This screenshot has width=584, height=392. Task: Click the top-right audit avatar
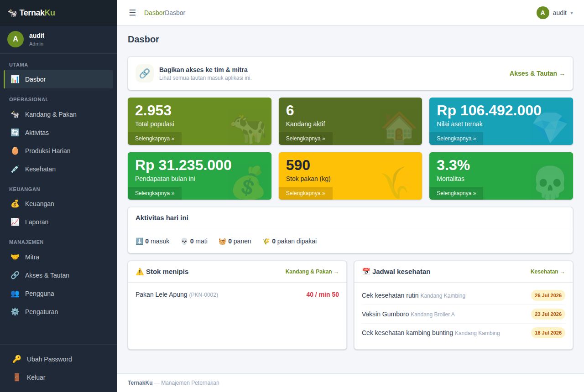[542, 13]
